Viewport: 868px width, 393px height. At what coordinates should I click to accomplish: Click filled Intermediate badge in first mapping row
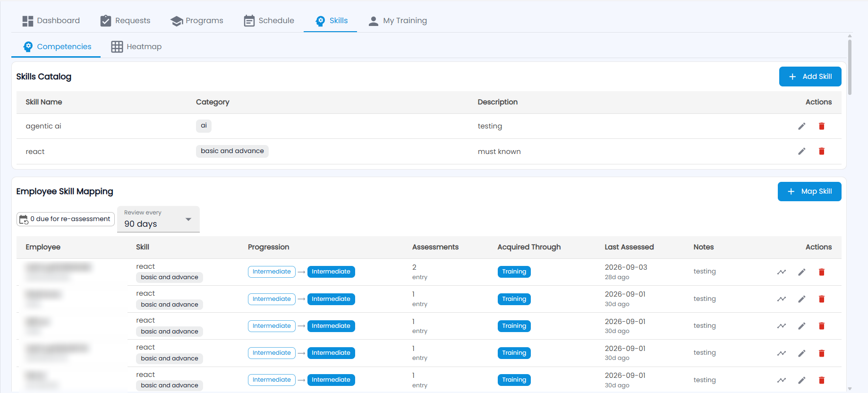(x=331, y=272)
